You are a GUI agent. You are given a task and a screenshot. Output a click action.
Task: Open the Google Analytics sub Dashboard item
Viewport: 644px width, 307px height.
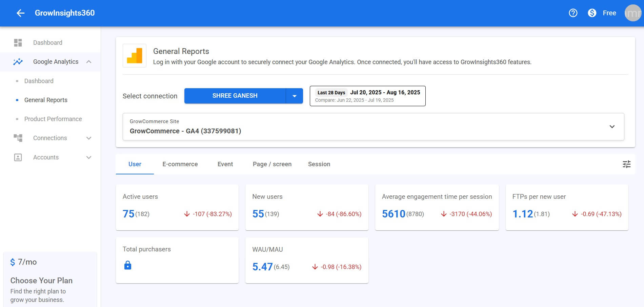(39, 81)
